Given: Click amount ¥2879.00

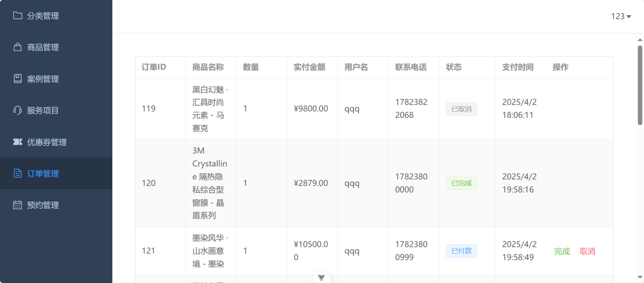Looking at the screenshot, I should (x=311, y=183).
